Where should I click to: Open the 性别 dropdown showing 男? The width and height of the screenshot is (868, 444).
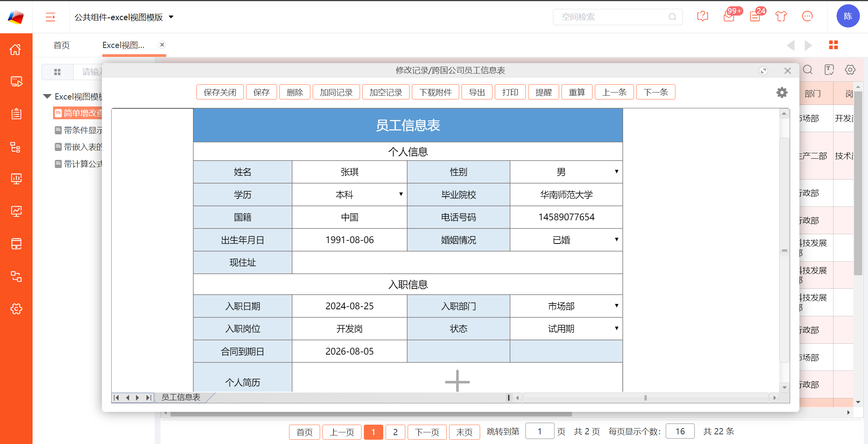[617, 171]
